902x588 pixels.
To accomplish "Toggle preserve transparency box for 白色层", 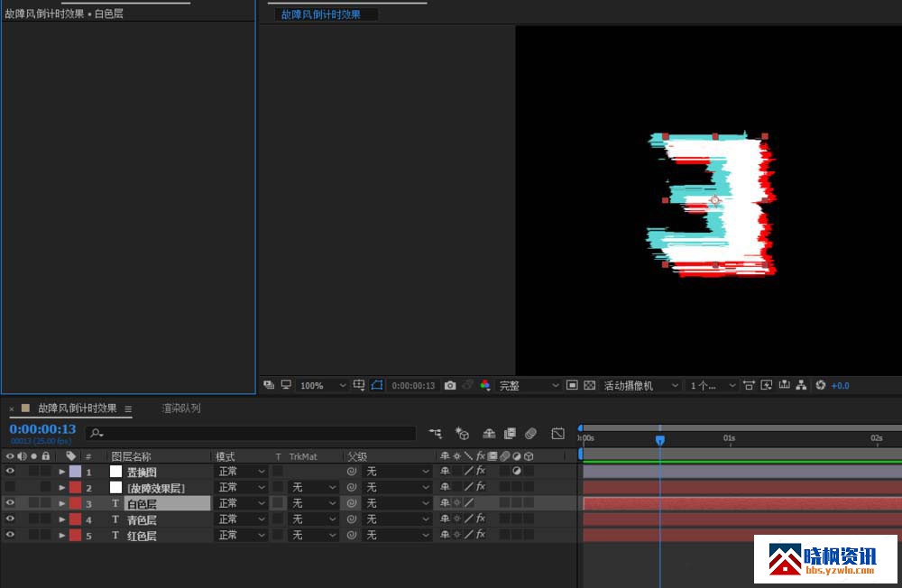I will [278, 503].
